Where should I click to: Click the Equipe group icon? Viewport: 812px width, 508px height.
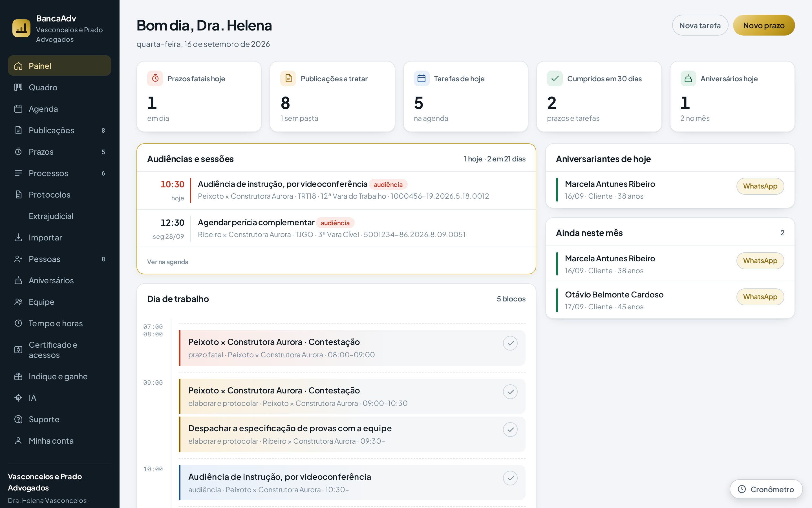click(18, 302)
